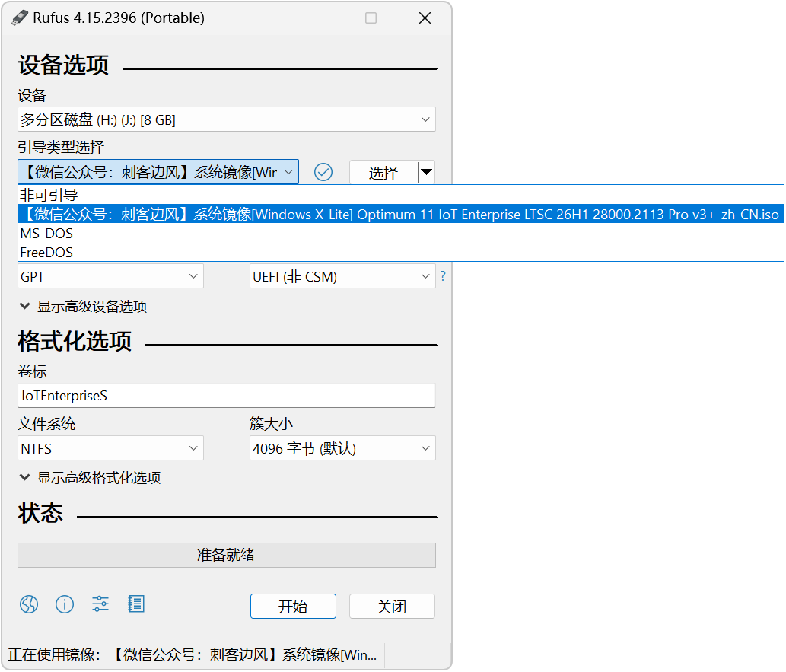This screenshot has height=672, width=786.
Task: Click the 正在使用镜像 status bar text
Action: pos(193,655)
